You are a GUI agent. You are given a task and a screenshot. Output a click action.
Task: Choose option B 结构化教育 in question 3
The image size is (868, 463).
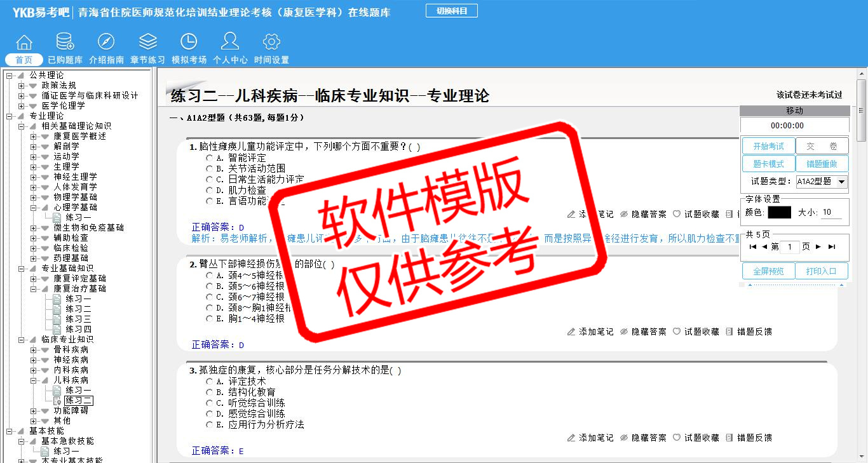pyautogui.click(x=210, y=393)
